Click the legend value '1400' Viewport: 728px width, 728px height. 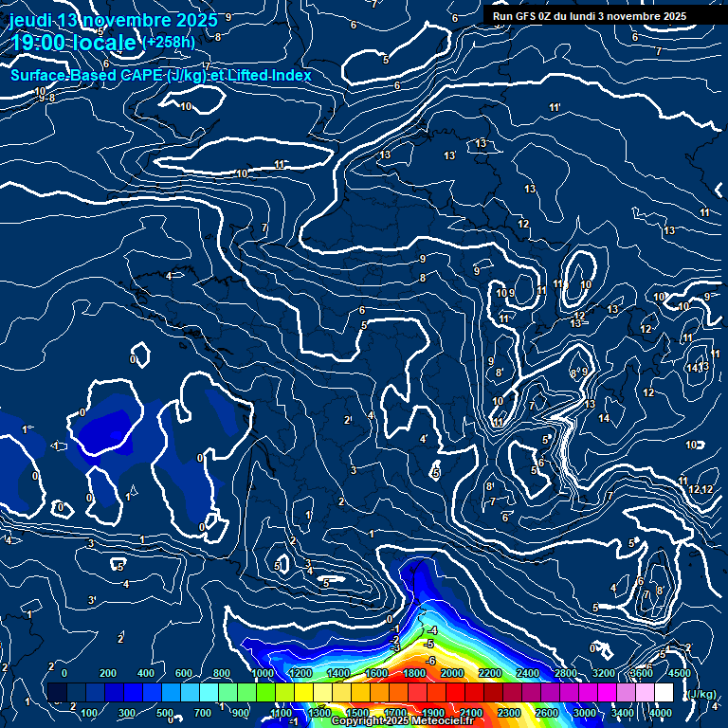pos(338,673)
